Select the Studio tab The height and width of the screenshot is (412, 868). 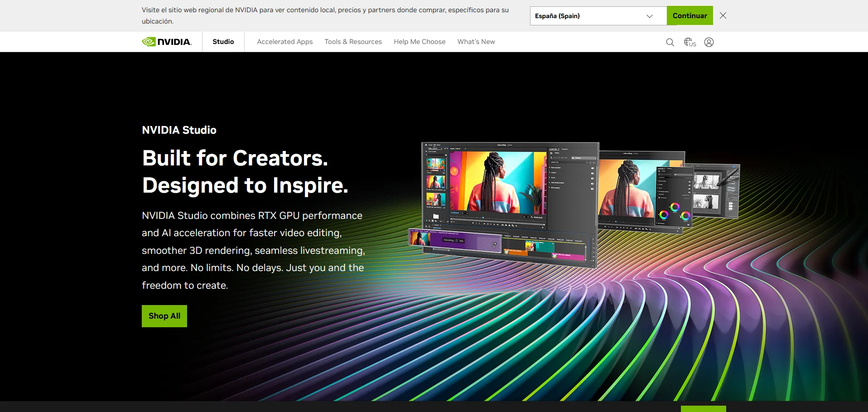[223, 42]
